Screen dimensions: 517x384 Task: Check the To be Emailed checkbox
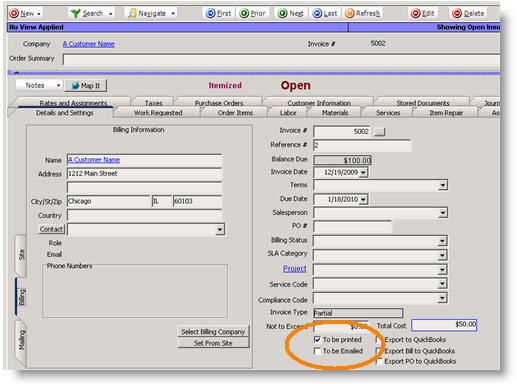pos(317,351)
